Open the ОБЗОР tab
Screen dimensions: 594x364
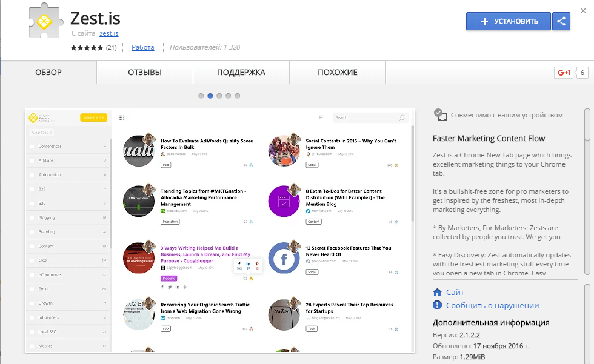[x=48, y=73]
